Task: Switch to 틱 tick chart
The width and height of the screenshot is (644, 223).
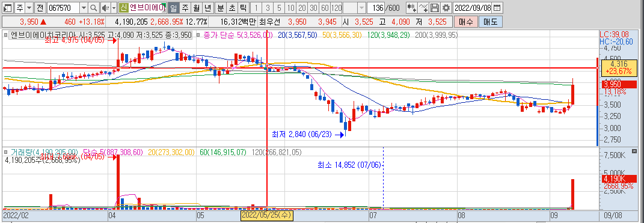Action: tap(243, 7)
